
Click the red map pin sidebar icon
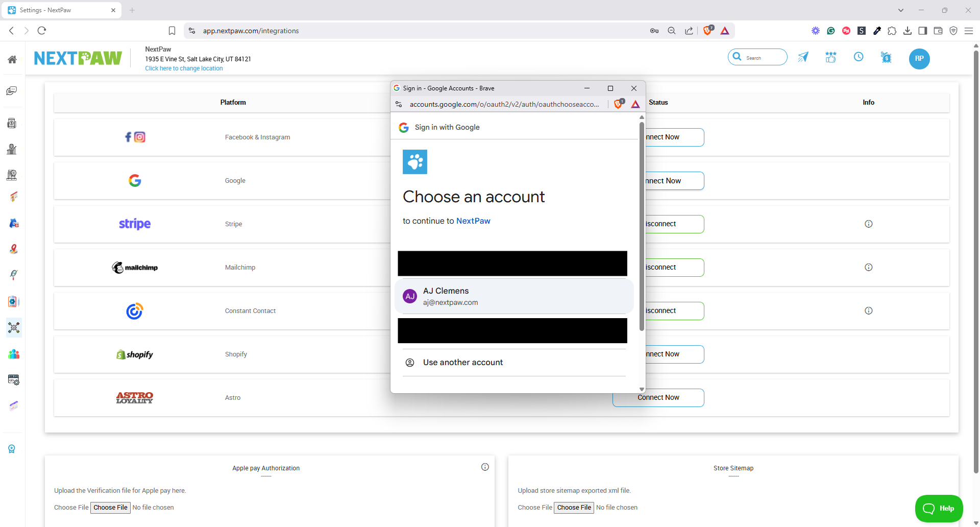(14, 249)
